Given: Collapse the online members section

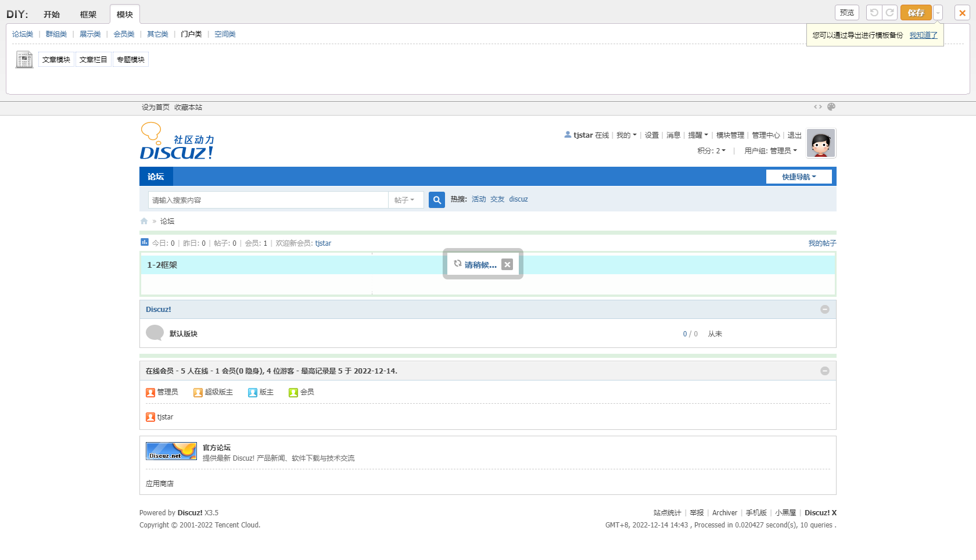Looking at the screenshot, I should click(x=824, y=371).
